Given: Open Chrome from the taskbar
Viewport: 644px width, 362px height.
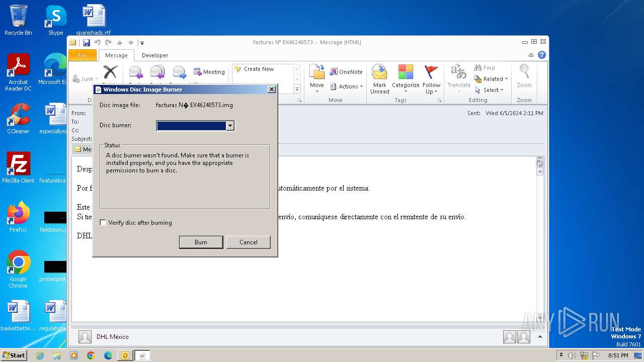Looking at the screenshot, I should (x=91, y=355).
